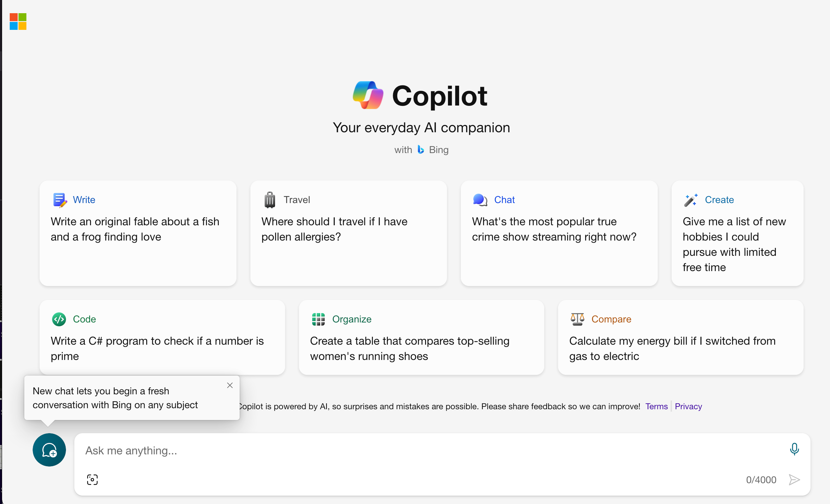Click the Microsoft logo in the corner
Screen dimensions: 830x504
coord(18,22)
